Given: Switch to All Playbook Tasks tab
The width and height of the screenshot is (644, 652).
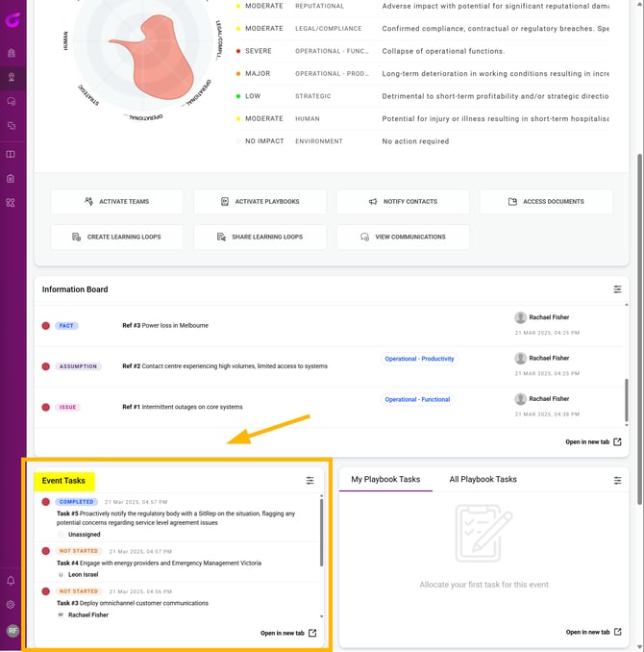Looking at the screenshot, I should click(x=483, y=479).
